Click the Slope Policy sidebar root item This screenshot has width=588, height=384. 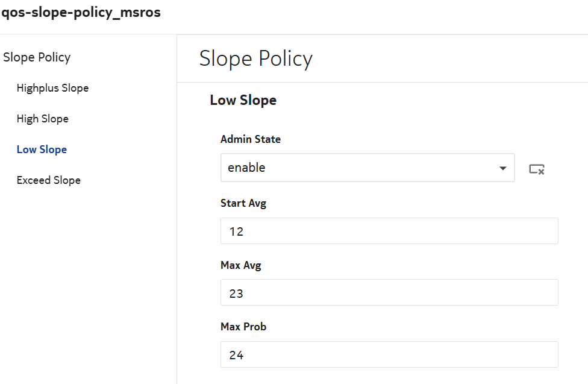click(x=37, y=57)
